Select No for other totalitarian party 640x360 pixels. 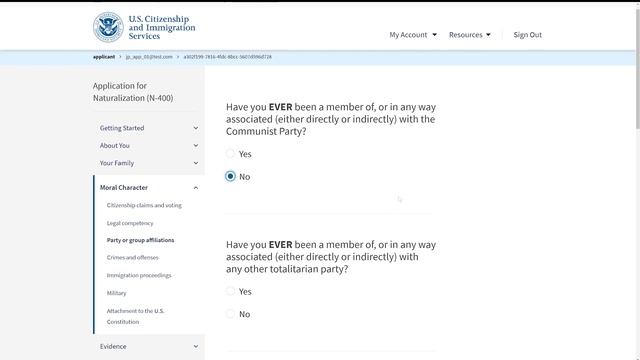230,314
